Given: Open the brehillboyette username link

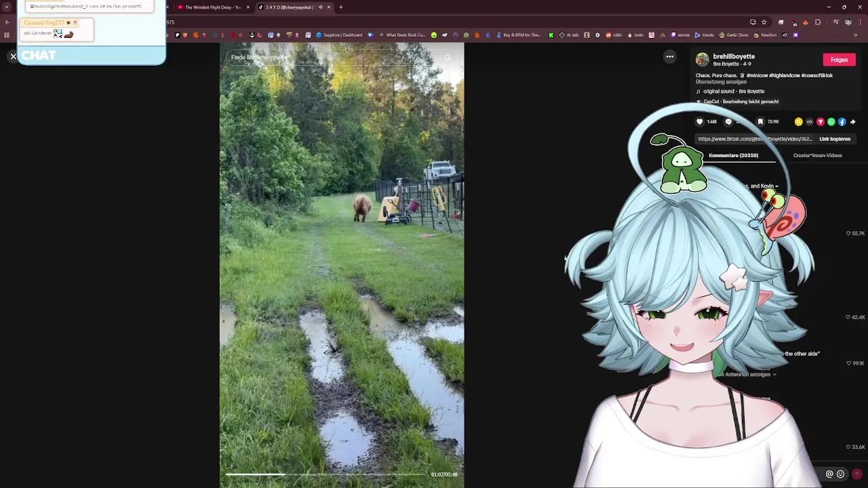Looking at the screenshot, I should [734, 57].
